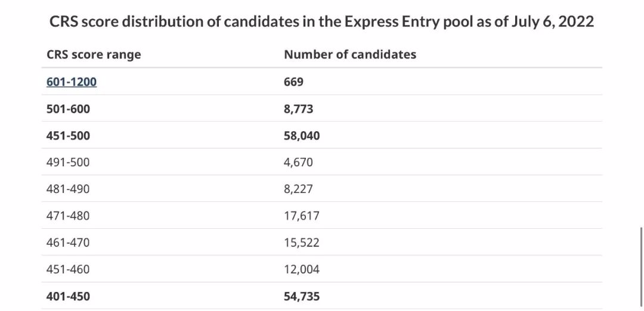Click the 15,522 candidates value
This screenshot has height=311, width=644.
coord(302,243)
